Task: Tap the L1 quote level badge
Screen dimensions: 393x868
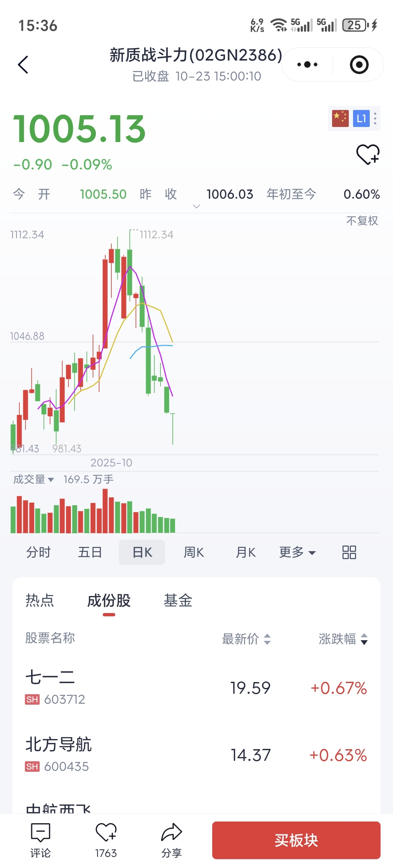Action: click(x=361, y=118)
